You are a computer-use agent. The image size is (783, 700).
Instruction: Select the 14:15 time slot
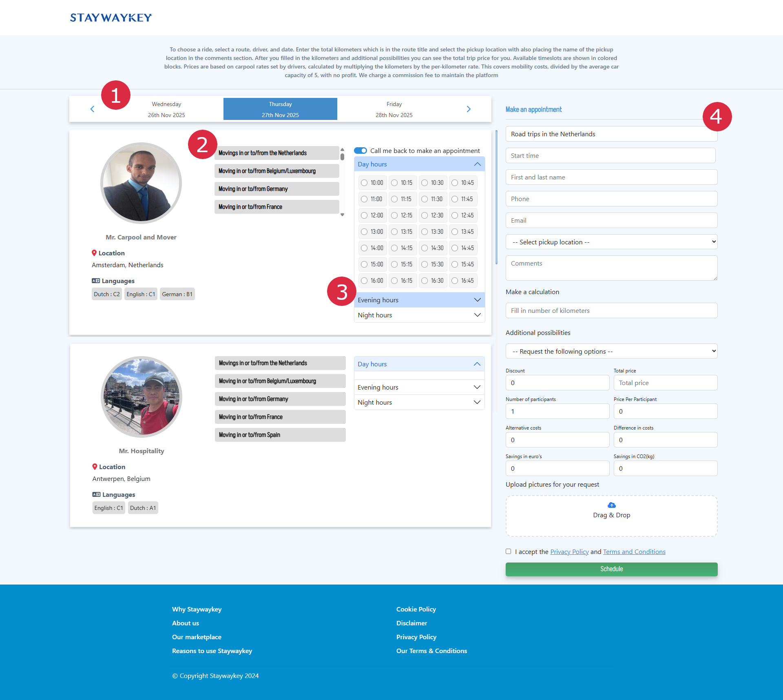click(x=395, y=248)
